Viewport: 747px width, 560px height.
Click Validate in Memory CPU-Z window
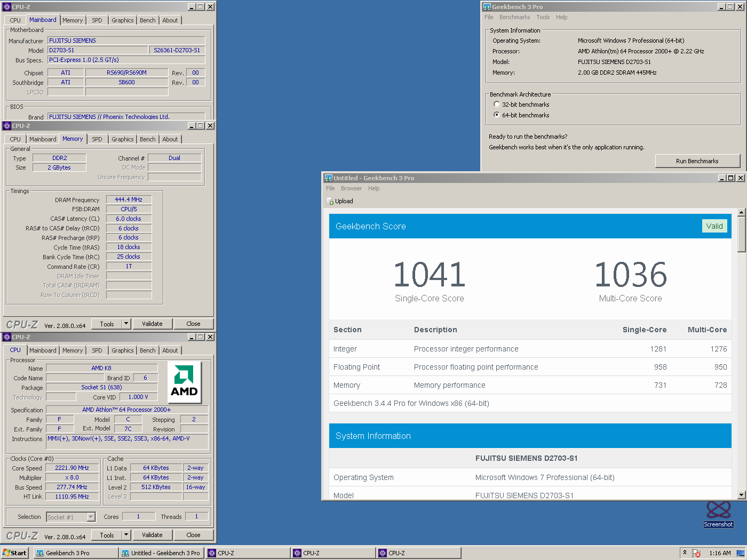tap(152, 324)
